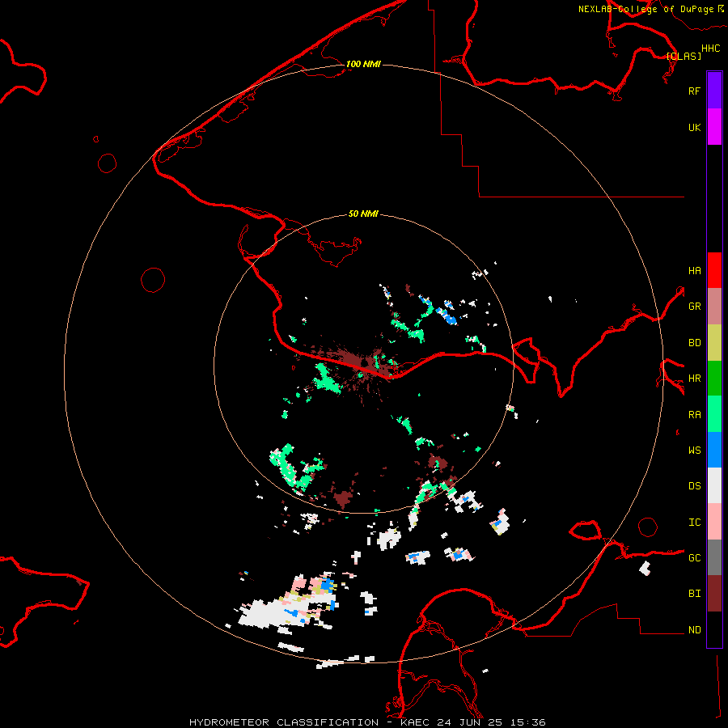Click the IC legend label
Viewport: 728px width, 728px height.
694,523
